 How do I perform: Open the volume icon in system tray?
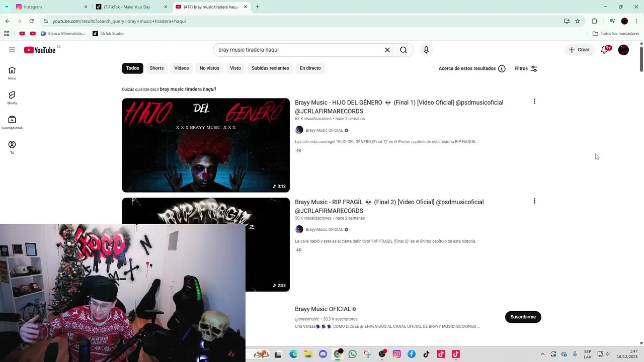point(608,354)
